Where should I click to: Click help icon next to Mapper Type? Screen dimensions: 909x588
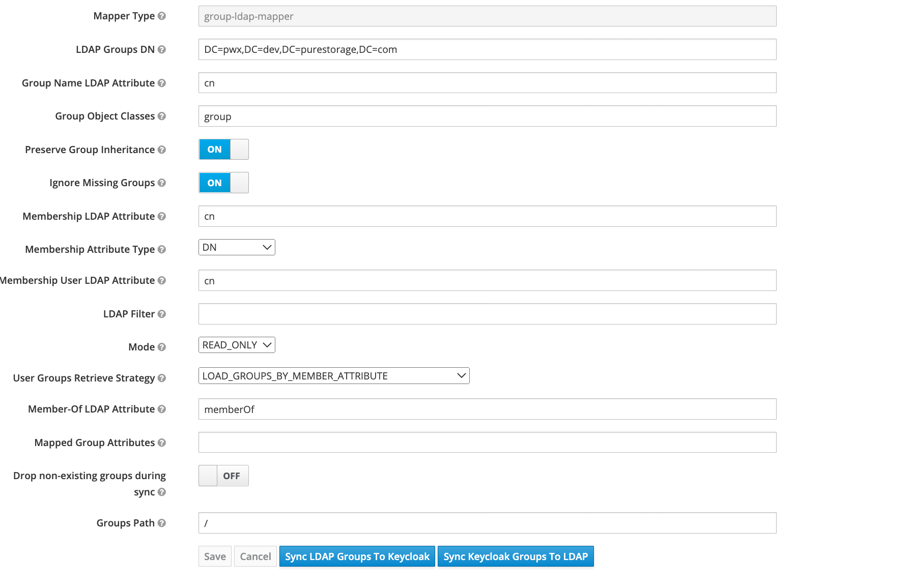point(162,16)
